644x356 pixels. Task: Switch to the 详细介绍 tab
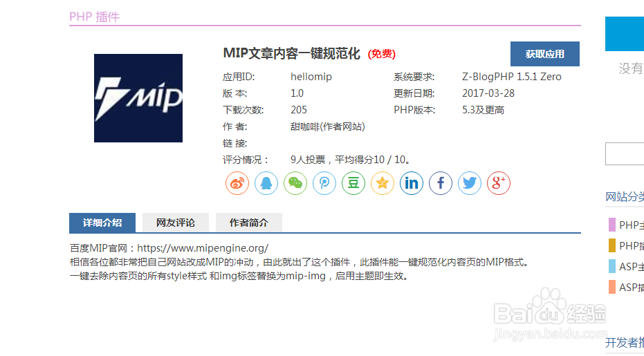coord(102,223)
